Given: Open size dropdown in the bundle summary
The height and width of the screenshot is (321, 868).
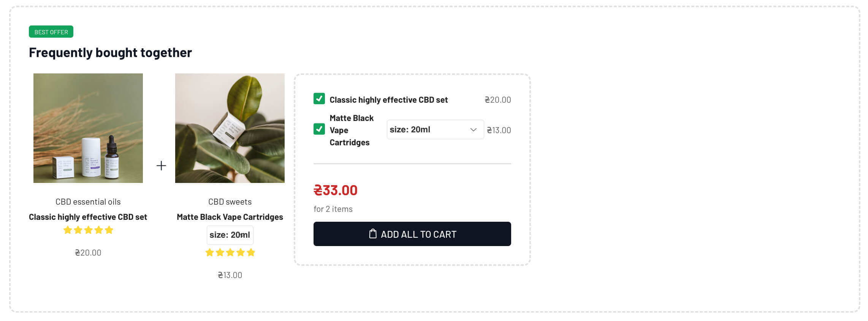Looking at the screenshot, I should point(429,130).
